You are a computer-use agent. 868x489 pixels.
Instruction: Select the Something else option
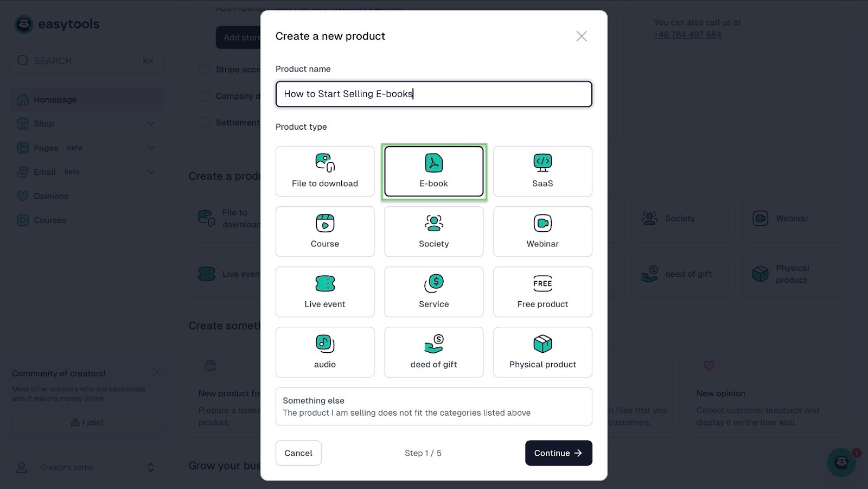(x=434, y=407)
